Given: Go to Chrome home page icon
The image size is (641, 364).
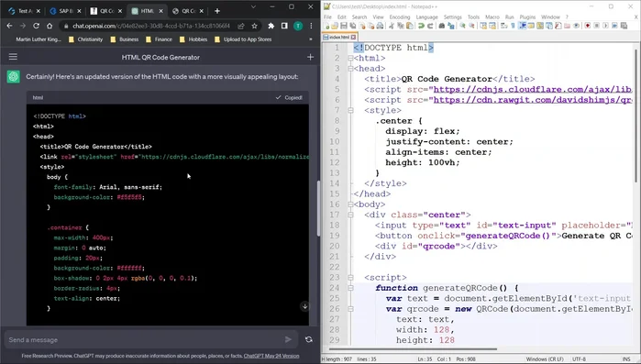Looking at the screenshot, I should click(x=50, y=26).
